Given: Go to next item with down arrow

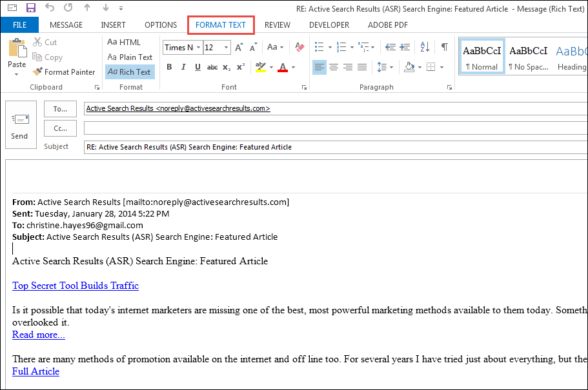Looking at the screenshot, I should click(106, 8).
